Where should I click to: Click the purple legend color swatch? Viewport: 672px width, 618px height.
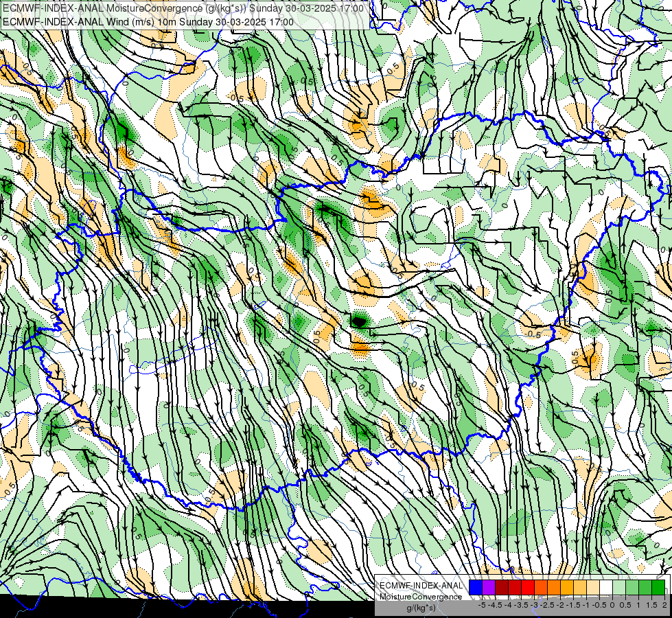click(x=489, y=588)
